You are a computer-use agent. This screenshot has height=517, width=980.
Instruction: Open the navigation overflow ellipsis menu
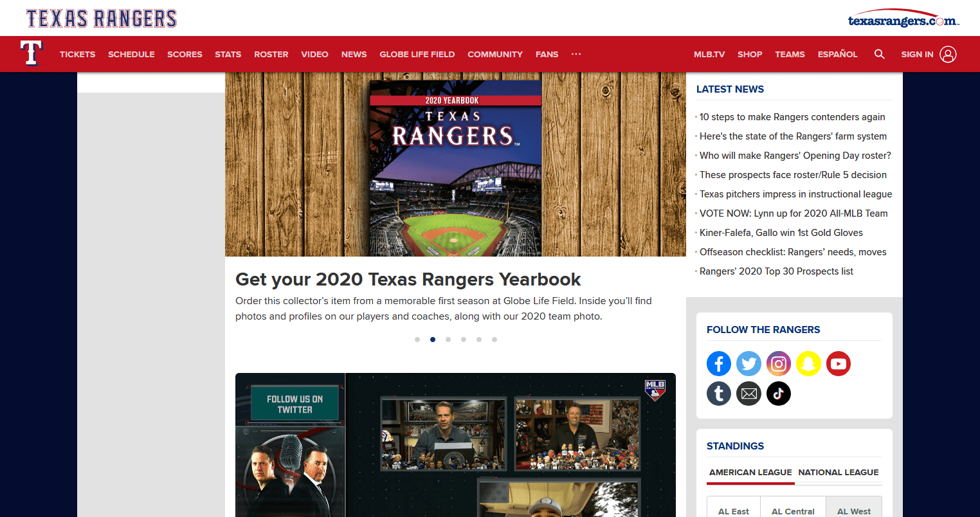point(576,54)
